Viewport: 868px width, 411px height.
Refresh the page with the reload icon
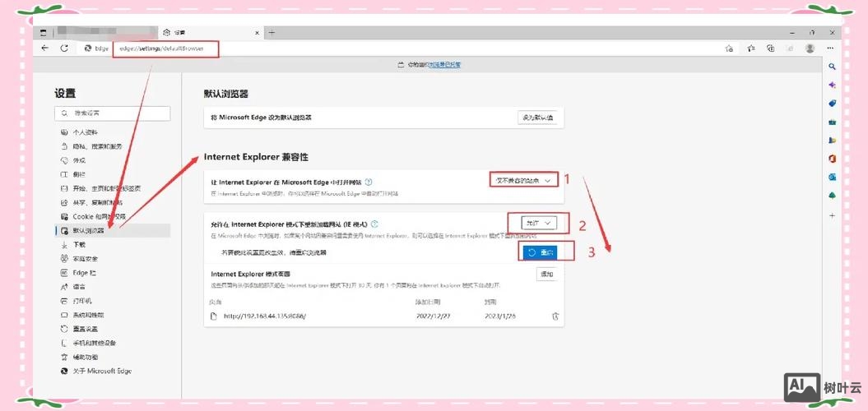pos(64,48)
